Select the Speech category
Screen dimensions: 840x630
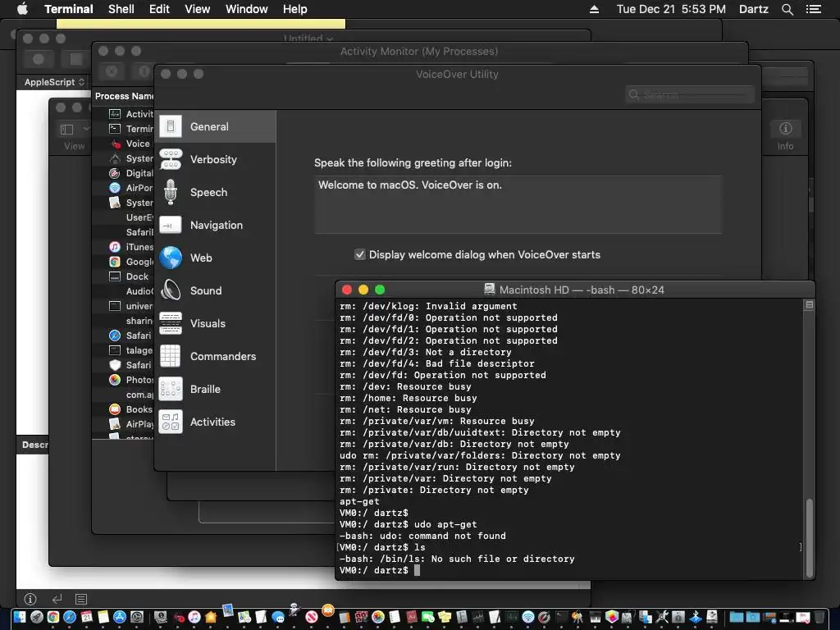(x=216, y=192)
